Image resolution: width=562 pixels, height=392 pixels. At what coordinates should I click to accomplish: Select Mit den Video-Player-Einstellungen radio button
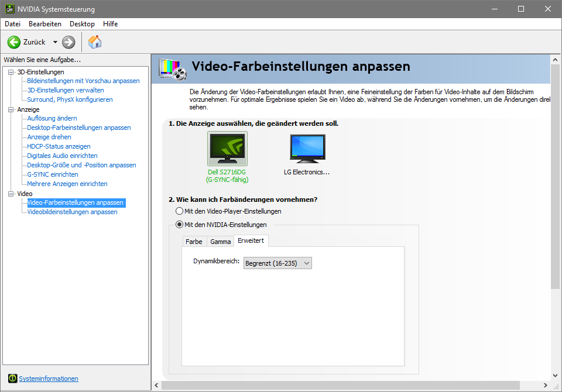(179, 211)
